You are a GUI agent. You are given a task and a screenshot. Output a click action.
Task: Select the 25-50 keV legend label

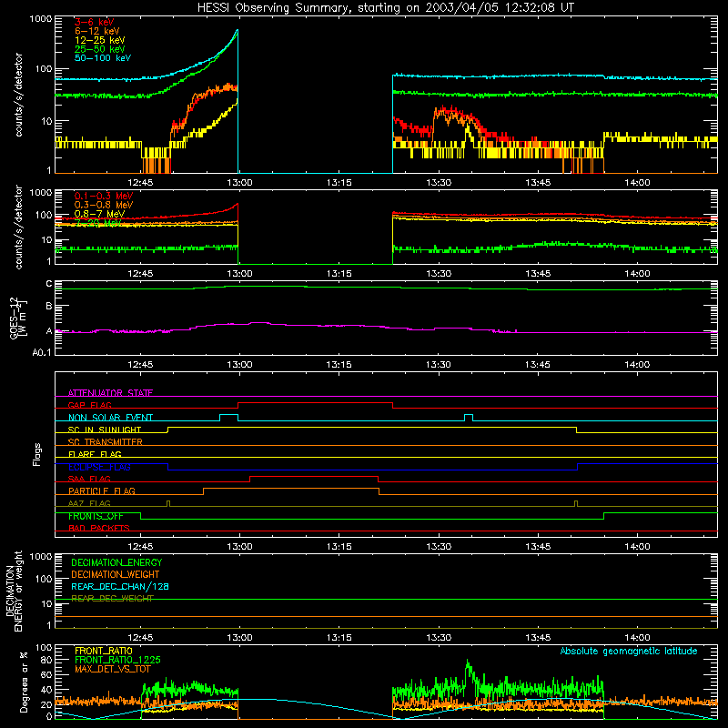pyautogui.click(x=100, y=49)
